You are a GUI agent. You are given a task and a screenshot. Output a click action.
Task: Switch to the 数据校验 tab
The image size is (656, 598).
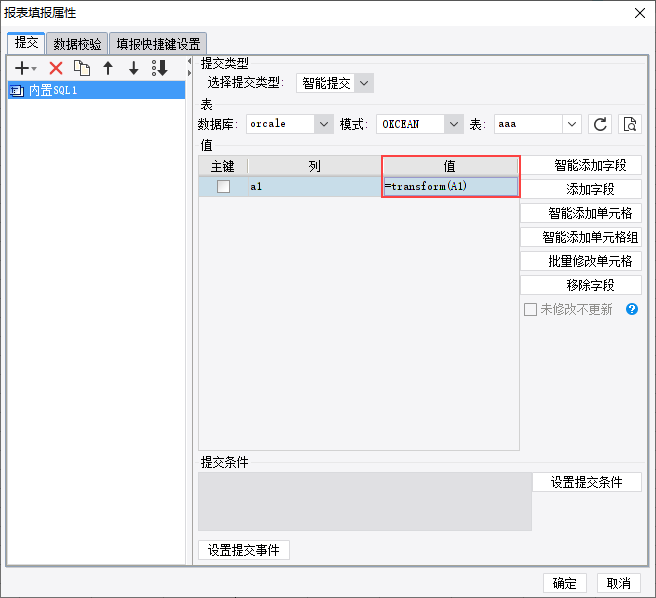pyautogui.click(x=77, y=44)
